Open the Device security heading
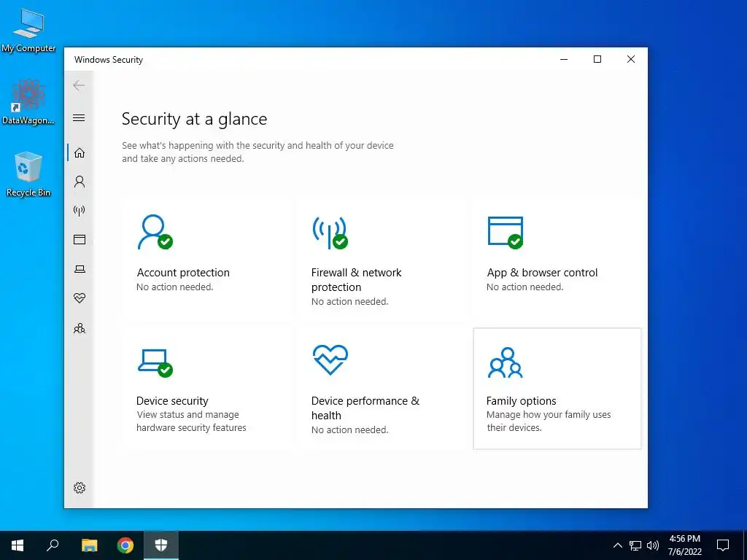 pos(172,401)
